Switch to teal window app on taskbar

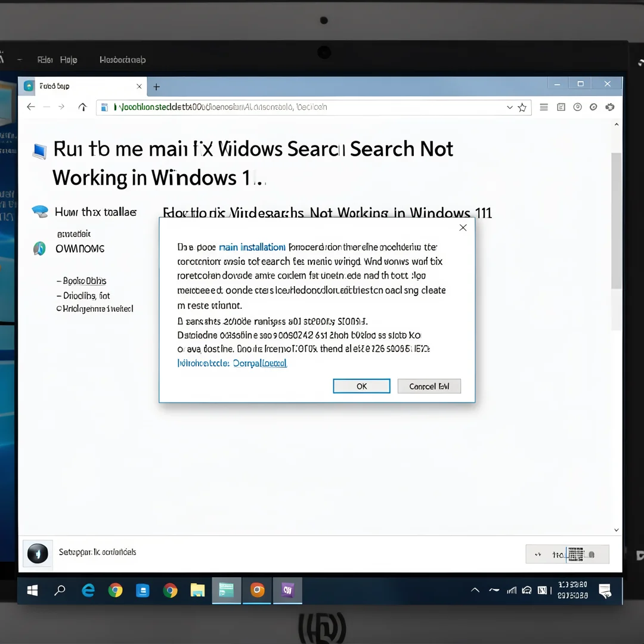[227, 590]
